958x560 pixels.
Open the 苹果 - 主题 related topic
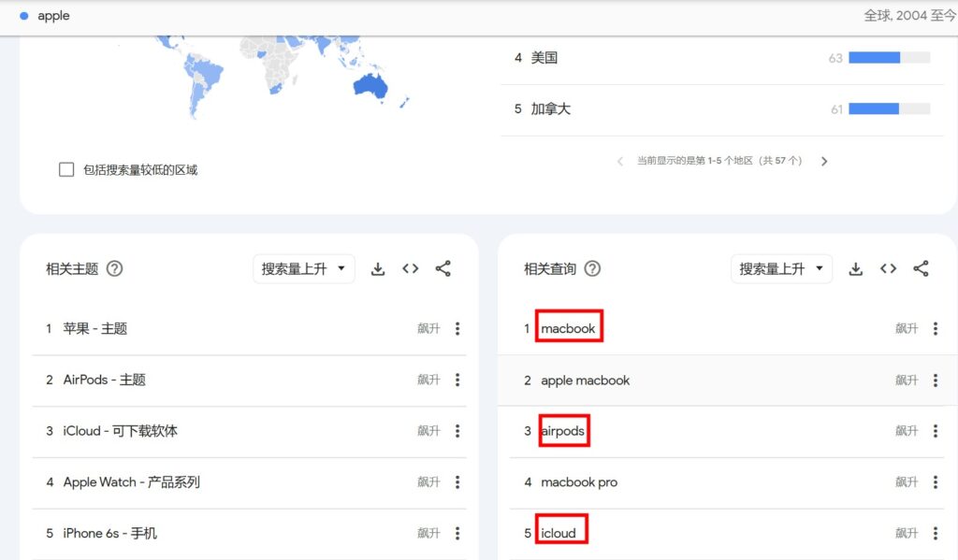94,328
